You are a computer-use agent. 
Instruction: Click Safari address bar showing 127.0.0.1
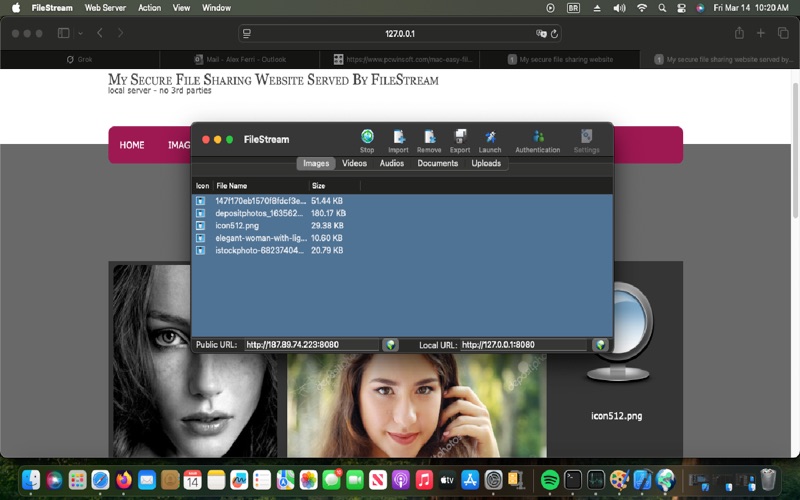pos(400,34)
